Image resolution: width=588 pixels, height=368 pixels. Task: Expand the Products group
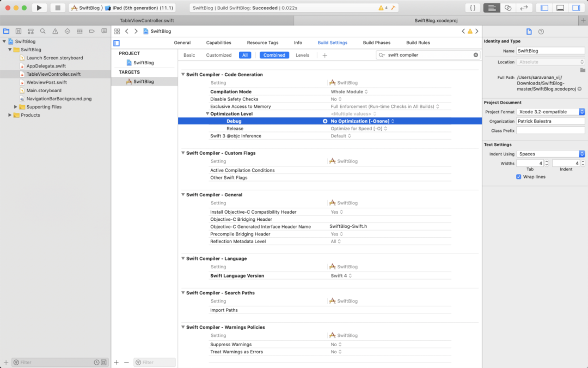[10, 115]
